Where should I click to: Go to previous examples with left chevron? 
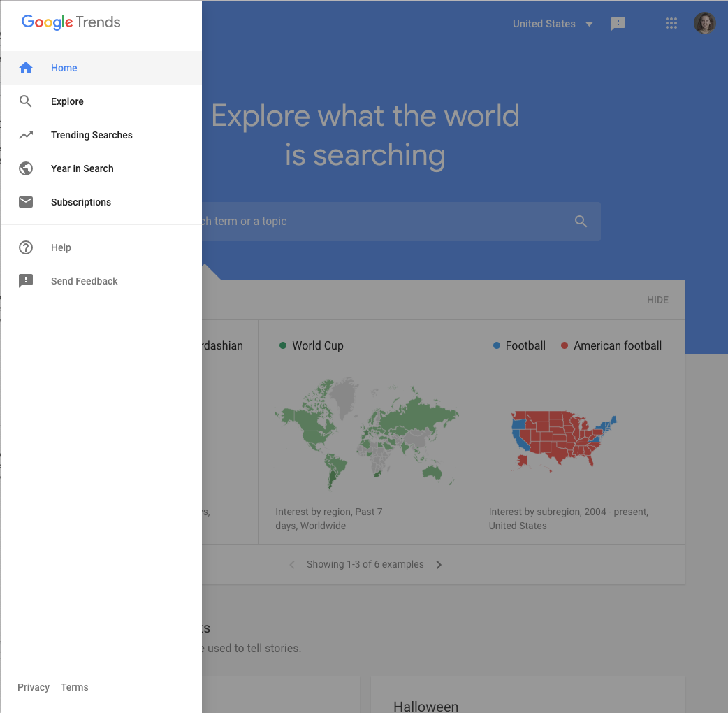292,564
